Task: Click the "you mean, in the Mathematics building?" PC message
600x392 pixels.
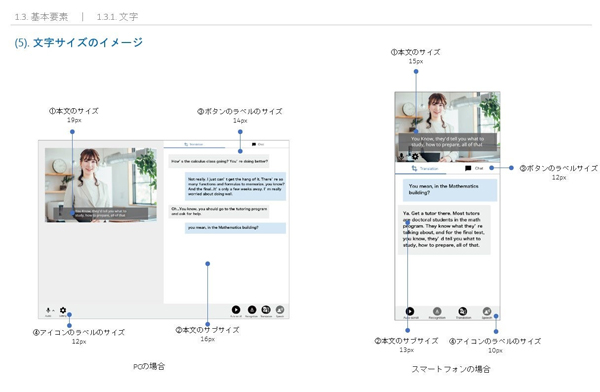Action: click(235, 228)
